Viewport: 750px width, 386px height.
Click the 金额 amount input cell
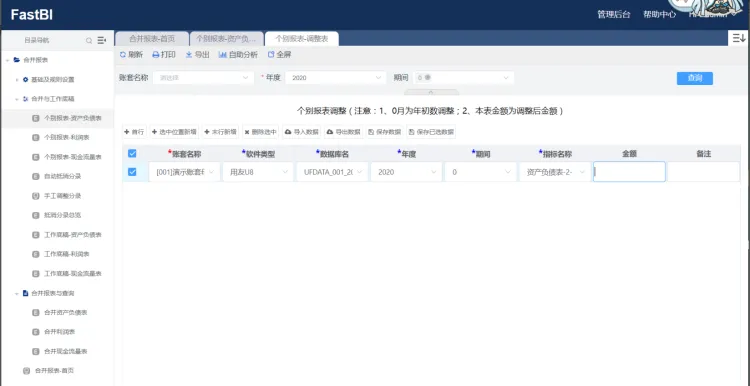click(629, 172)
